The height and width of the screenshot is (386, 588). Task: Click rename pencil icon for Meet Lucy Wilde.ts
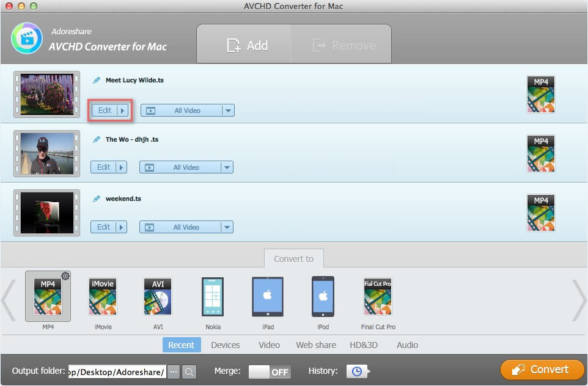pos(97,80)
